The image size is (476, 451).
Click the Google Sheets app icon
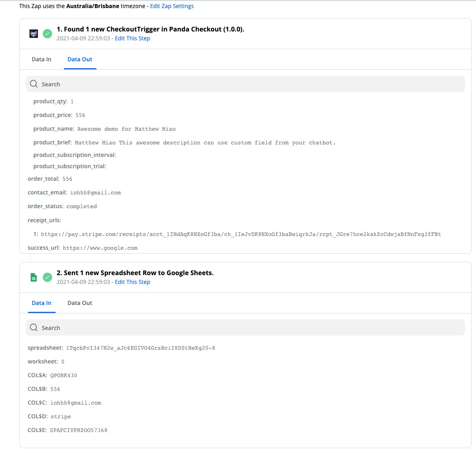(x=34, y=278)
